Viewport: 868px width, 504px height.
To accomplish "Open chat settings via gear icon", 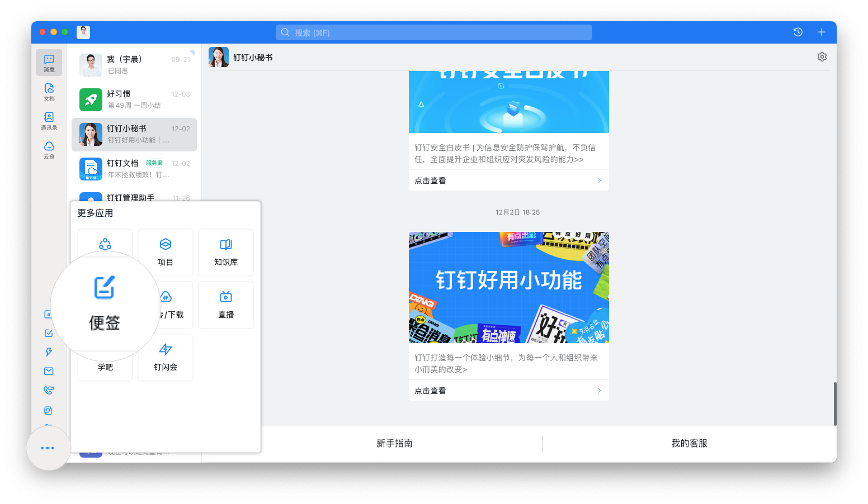I will (x=822, y=56).
